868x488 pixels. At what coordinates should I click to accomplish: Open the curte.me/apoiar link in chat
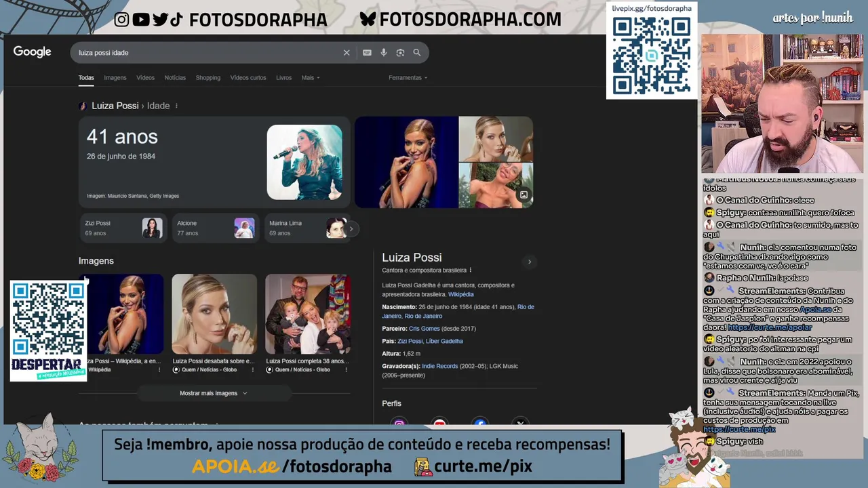770,327
